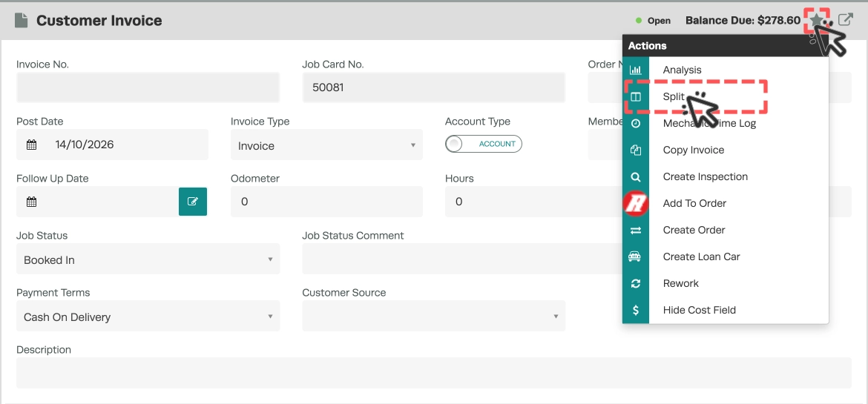Click the Analysis bar chart icon
The height and width of the screenshot is (404, 868).
pyautogui.click(x=636, y=70)
